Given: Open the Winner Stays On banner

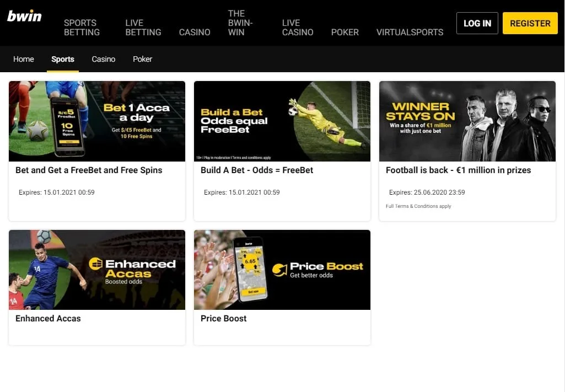Looking at the screenshot, I should point(467,121).
